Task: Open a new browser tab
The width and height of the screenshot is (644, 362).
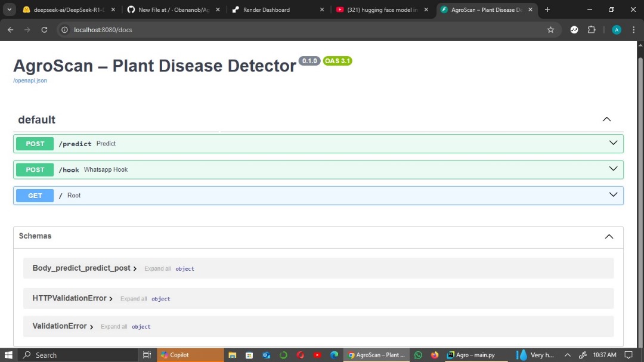Action: point(547,10)
